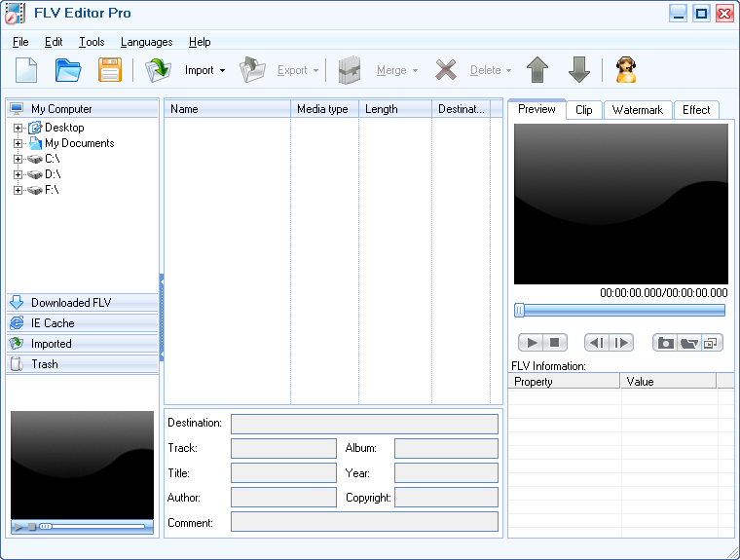Step to the previous frame
Screen dimensions: 740x560
click(597, 343)
